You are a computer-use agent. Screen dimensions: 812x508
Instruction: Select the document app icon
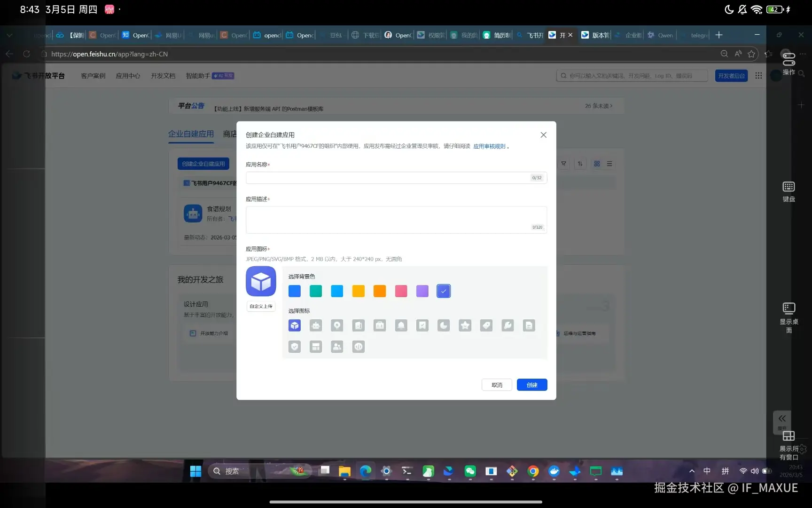[x=529, y=325]
